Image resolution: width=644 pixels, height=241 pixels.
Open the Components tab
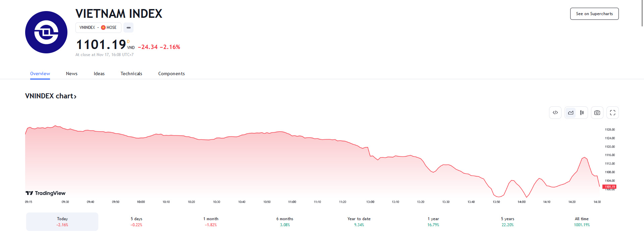(171, 74)
